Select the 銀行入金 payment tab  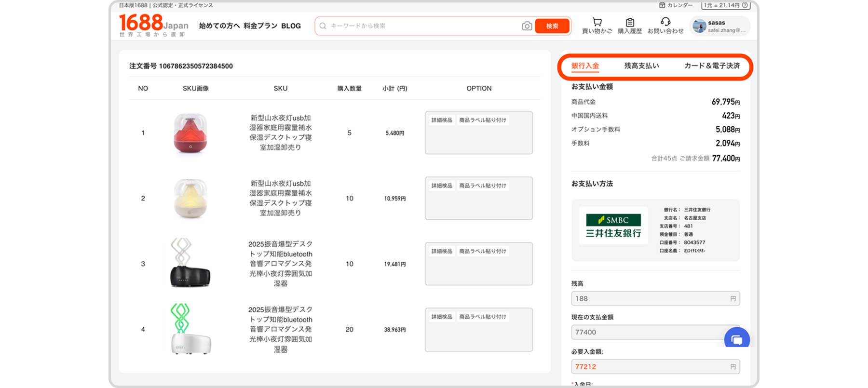click(585, 66)
